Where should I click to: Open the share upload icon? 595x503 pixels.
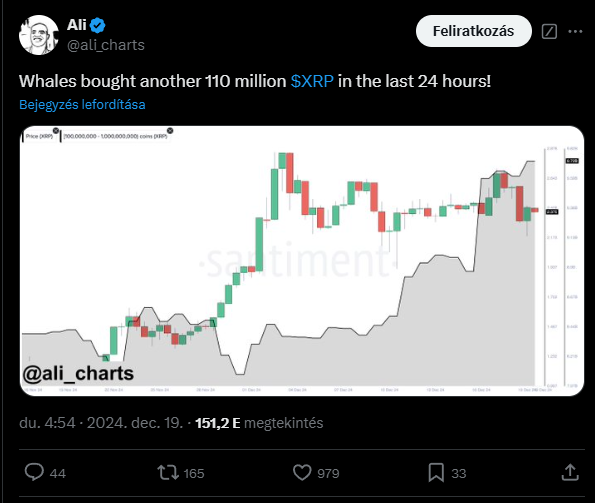[x=570, y=472]
